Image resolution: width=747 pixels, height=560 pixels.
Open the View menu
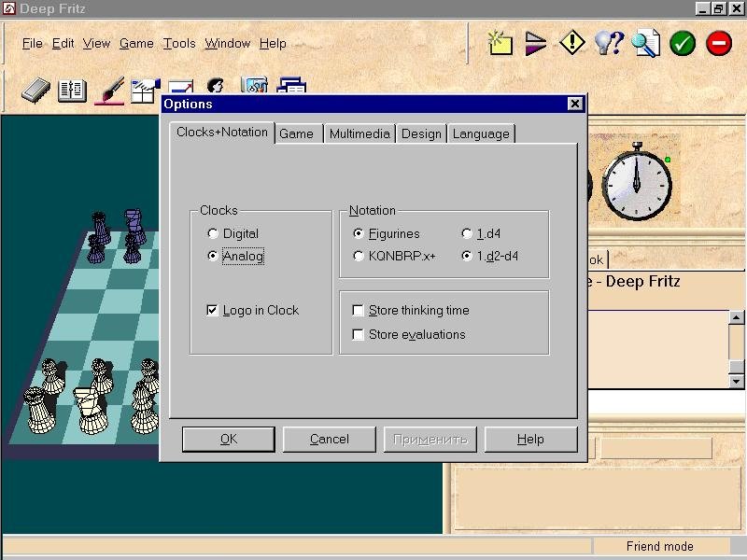coord(96,43)
